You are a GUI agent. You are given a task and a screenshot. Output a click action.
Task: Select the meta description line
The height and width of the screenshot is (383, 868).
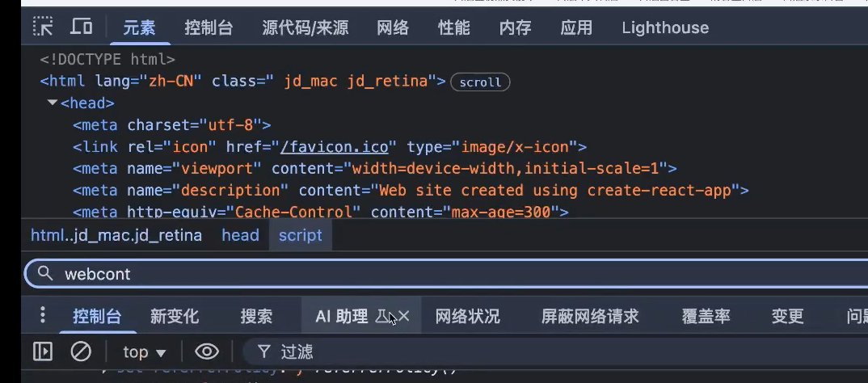pos(411,191)
